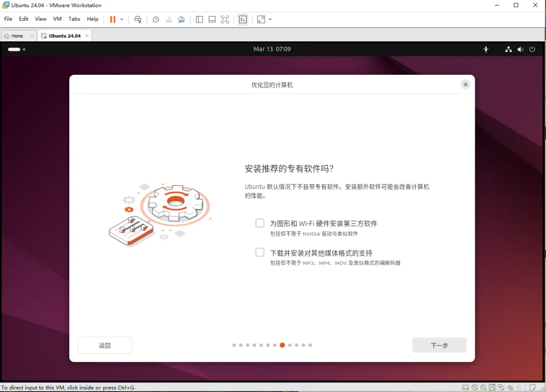546x392 pixels.
Task: Click the message log icon
Action: click(x=532, y=387)
